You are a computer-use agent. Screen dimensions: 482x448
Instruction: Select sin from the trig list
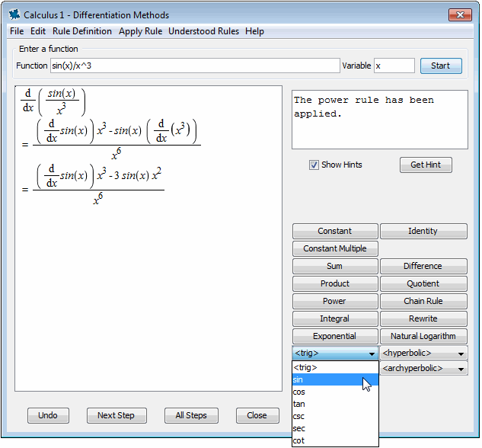point(335,379)
